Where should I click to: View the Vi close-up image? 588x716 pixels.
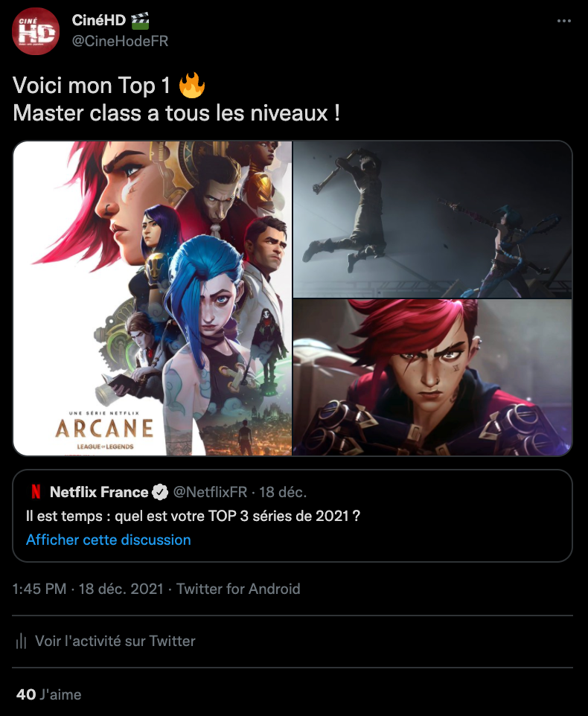click(x=432, y=377)
